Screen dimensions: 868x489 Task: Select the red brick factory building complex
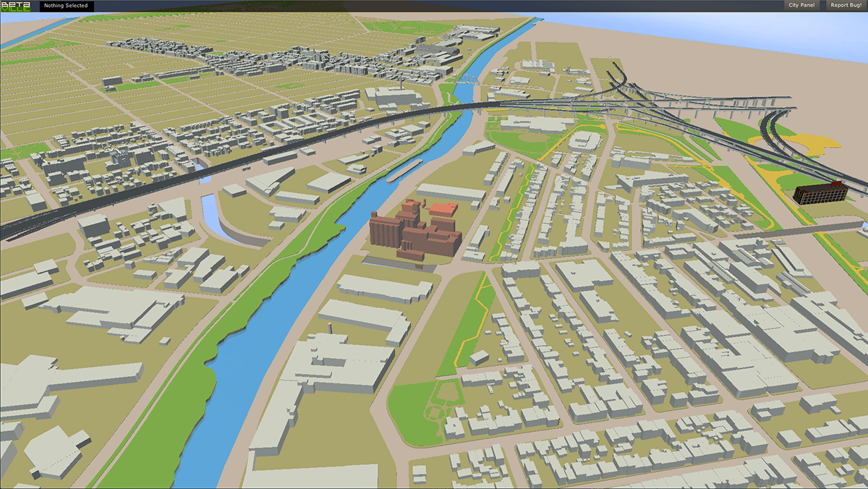tap(412, 230)
